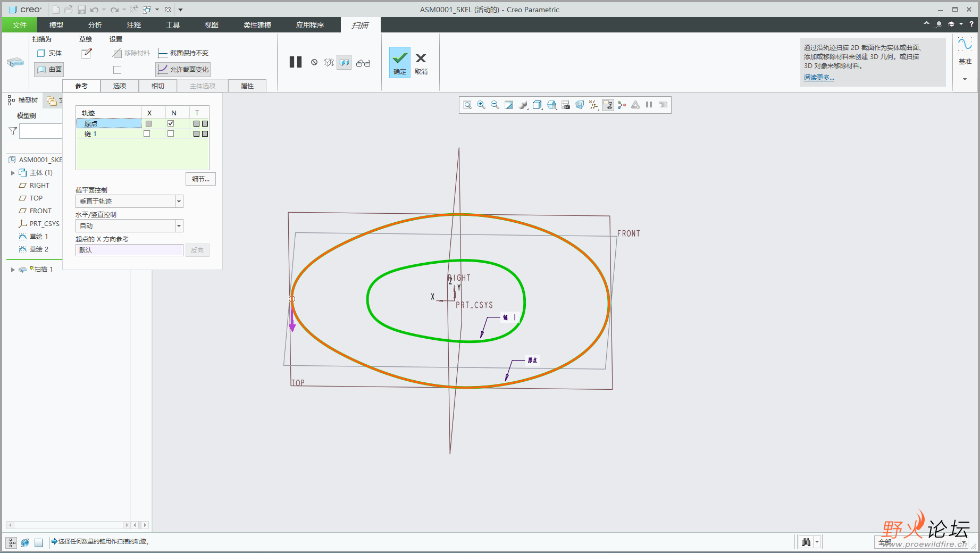
Task: Enable 允许截面变化 variable section option
Action: 183,70
